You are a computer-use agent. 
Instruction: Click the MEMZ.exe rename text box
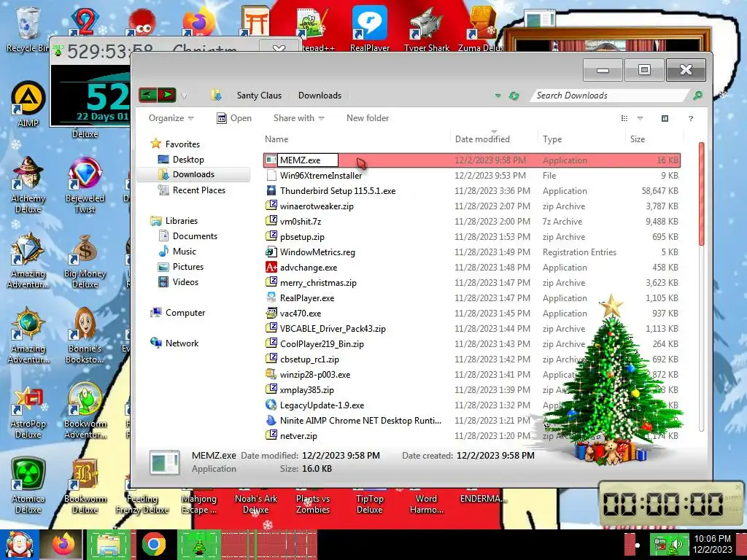point(307,160)
